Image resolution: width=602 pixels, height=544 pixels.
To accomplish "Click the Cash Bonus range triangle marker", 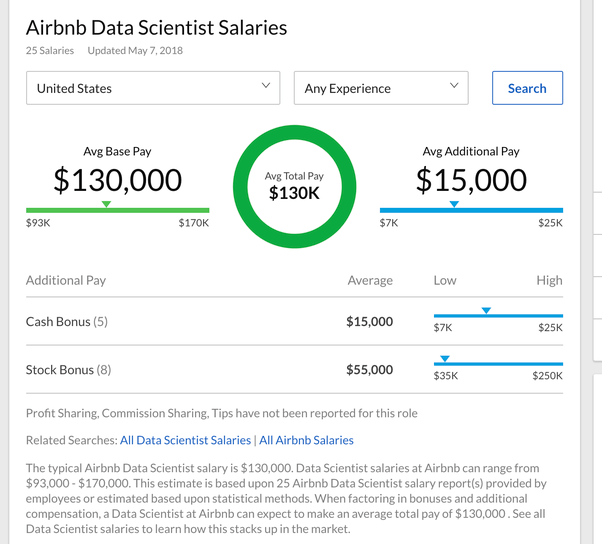I will tap(486, 311).
